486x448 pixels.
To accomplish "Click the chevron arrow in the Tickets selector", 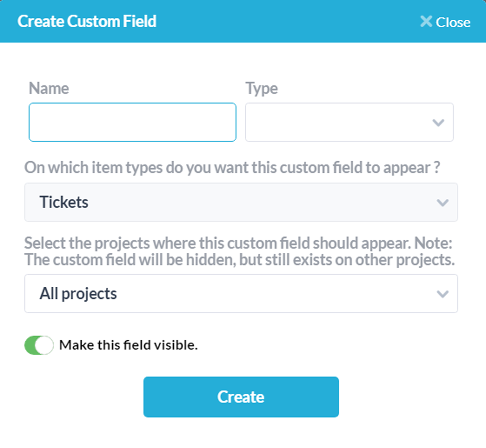I will [442, 203].
